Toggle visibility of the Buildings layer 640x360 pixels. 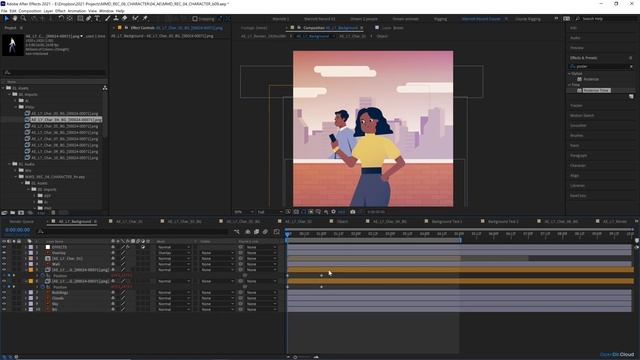click(4, 292)
